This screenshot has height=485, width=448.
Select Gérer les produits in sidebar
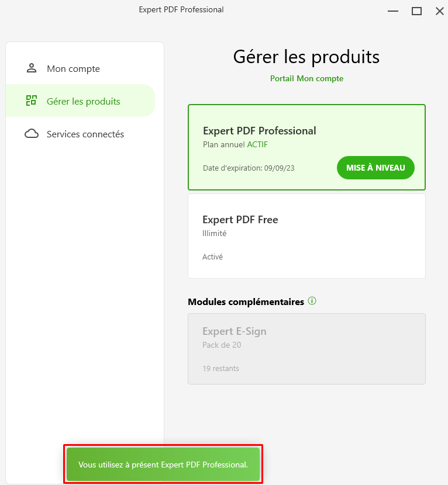tap(81, 101)
